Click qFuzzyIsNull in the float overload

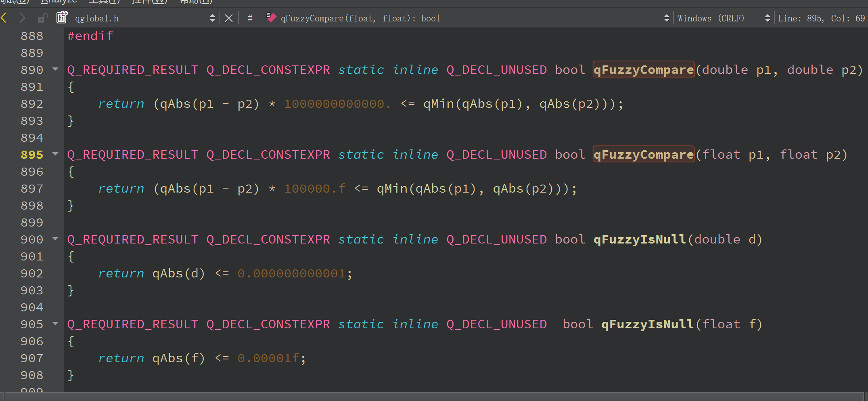tap(647, 324)
